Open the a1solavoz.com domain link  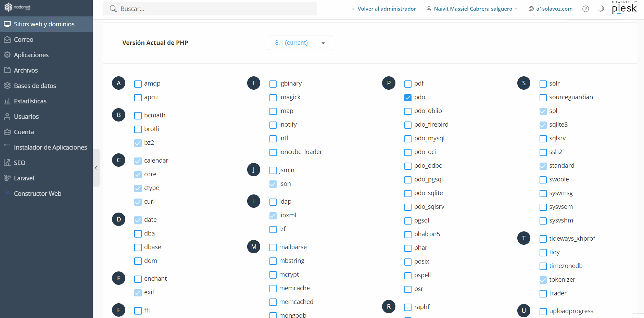554,9
